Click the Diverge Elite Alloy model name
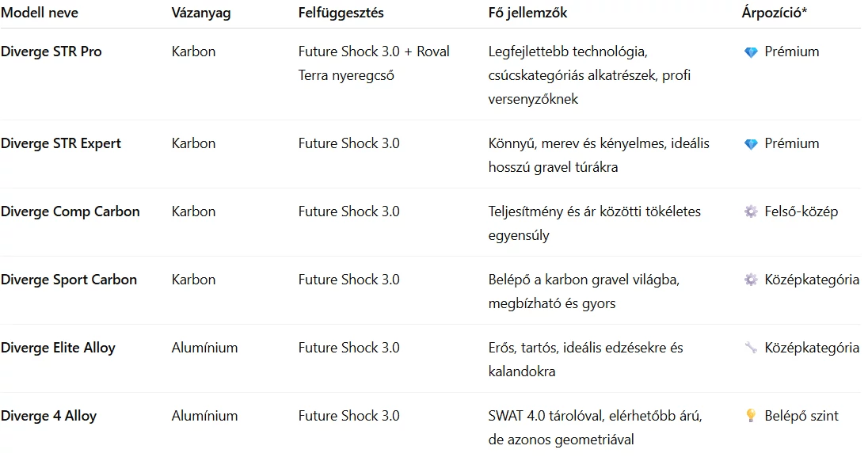 58,348
